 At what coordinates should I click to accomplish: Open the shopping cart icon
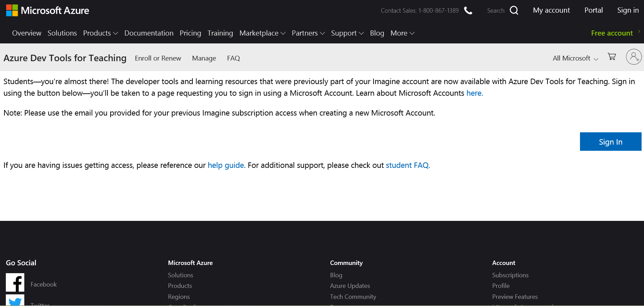[612, 57]
